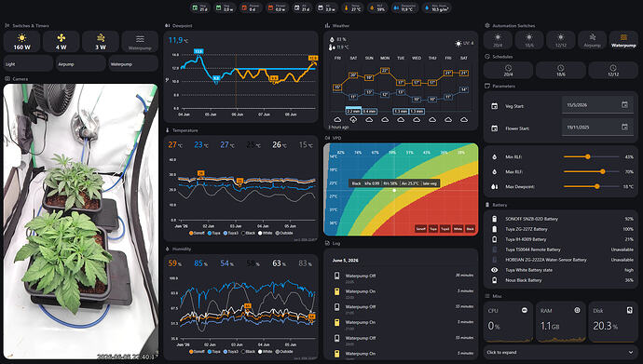Click the Flower days chip in top bar
The width and height of the screenshot is (643, 364).
click(x=250, y=7)
